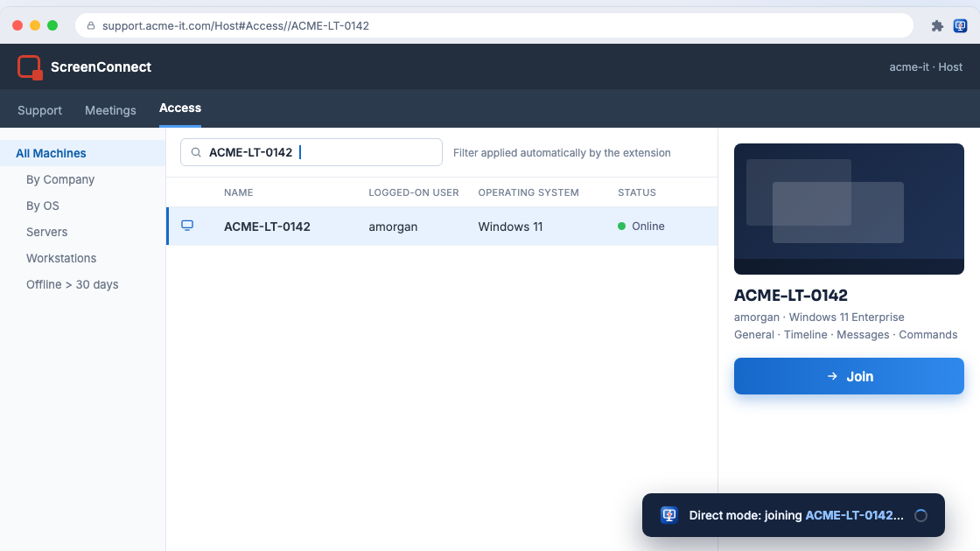Sort by LOGGED-ON USER column header
This screenshot has width=980, height=551.
click(414, 192)
